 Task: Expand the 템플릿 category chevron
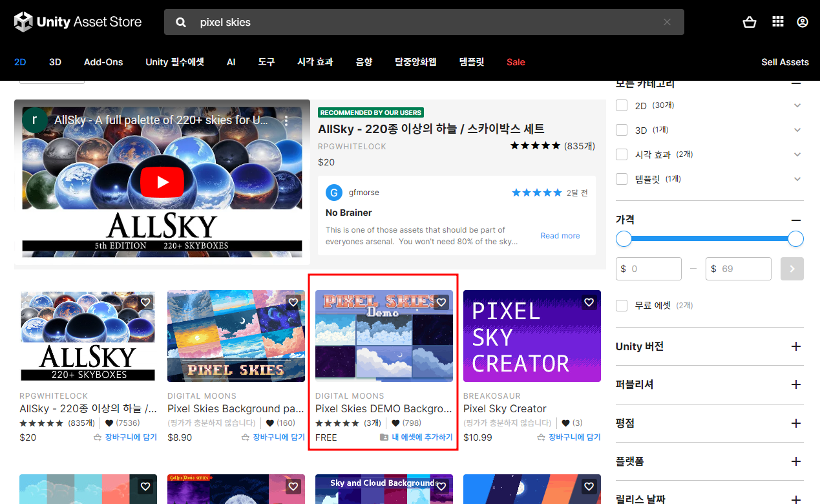tap(797, 179)
